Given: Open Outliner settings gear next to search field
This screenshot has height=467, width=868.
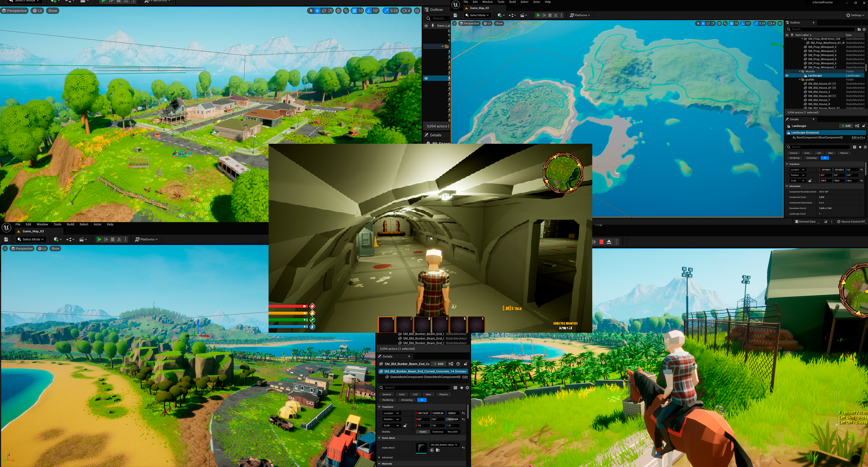Looking at the screenshot, I should point(864,29).
